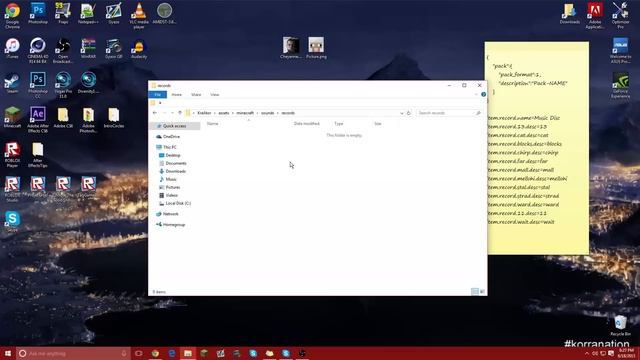Open the After Effects Tips file icon
This screenshot has height=360, width=640.
point(38,154)
